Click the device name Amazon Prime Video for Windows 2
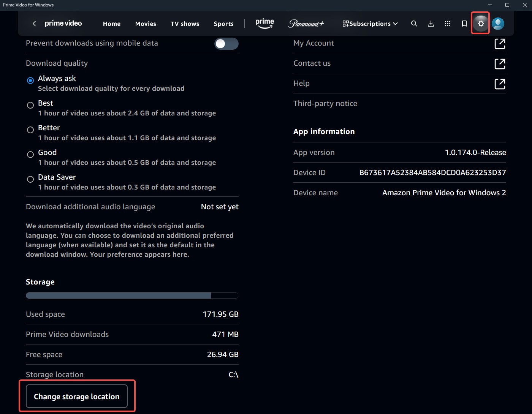Screen dimensions: 532x414 click(x=444, y=193)
